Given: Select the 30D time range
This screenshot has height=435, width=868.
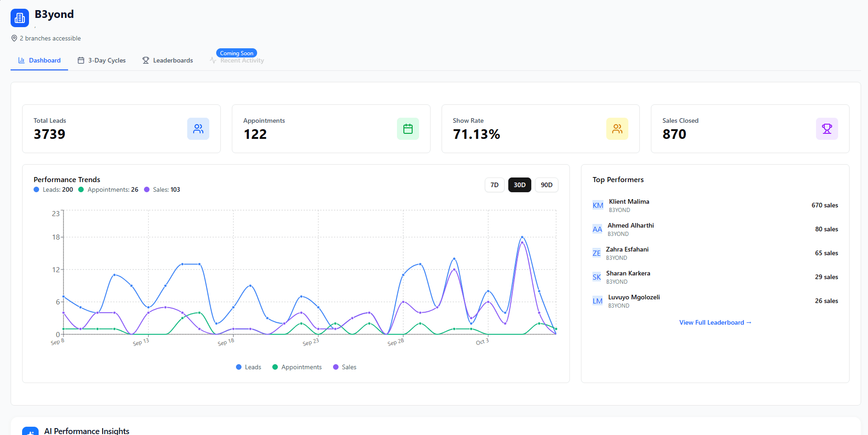Looking at the screenshot, I should [520, 185].
